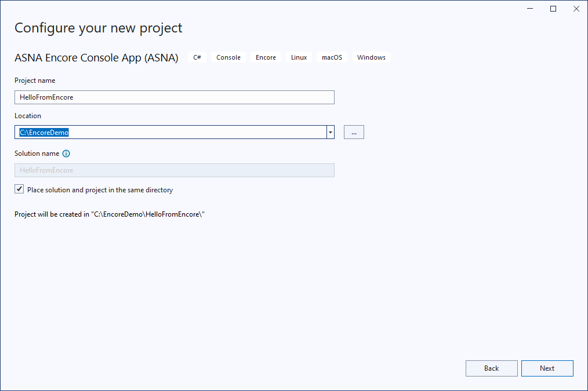Click the "Solution name" label
The height and width of the screenshot is (391, 588).
point(37,154)
